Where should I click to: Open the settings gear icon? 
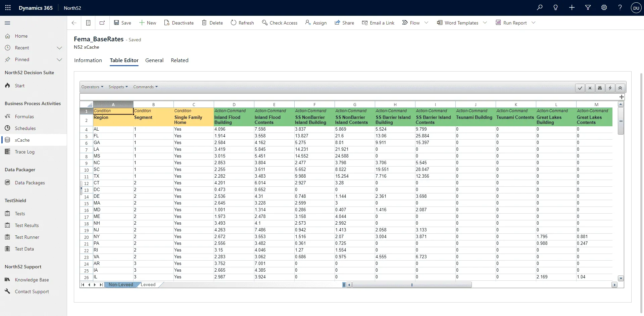604,7
